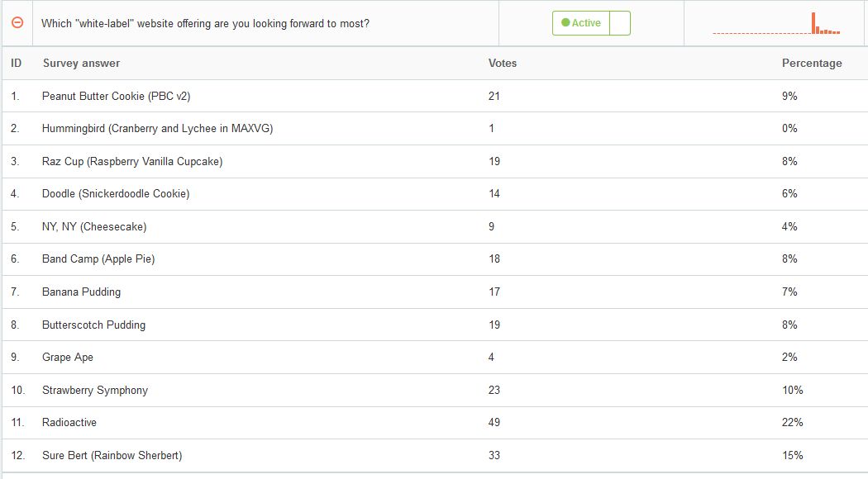Sort by the Votes column header
Image resolution: width=868 pixels, height=479 pixels.
click(x=502, y=63)
